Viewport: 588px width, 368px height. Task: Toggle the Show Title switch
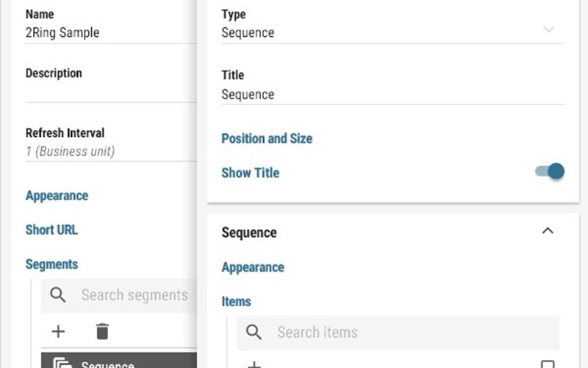coord(550,172)
